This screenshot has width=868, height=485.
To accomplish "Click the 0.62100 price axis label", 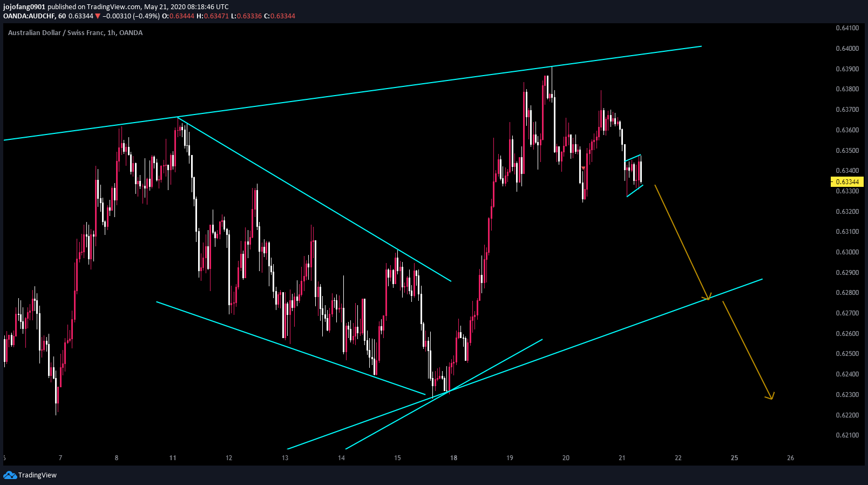I will [847, 435].
